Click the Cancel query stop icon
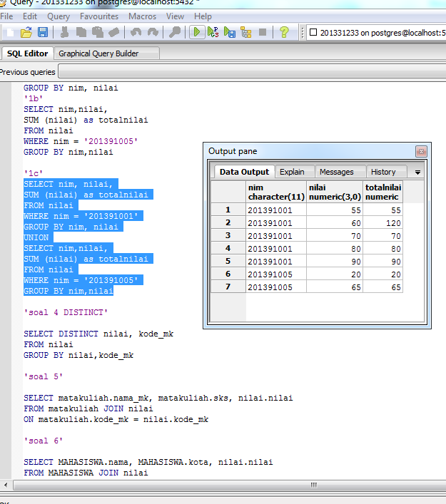Screen dimensions: 446x504 [x=263, y=33]
